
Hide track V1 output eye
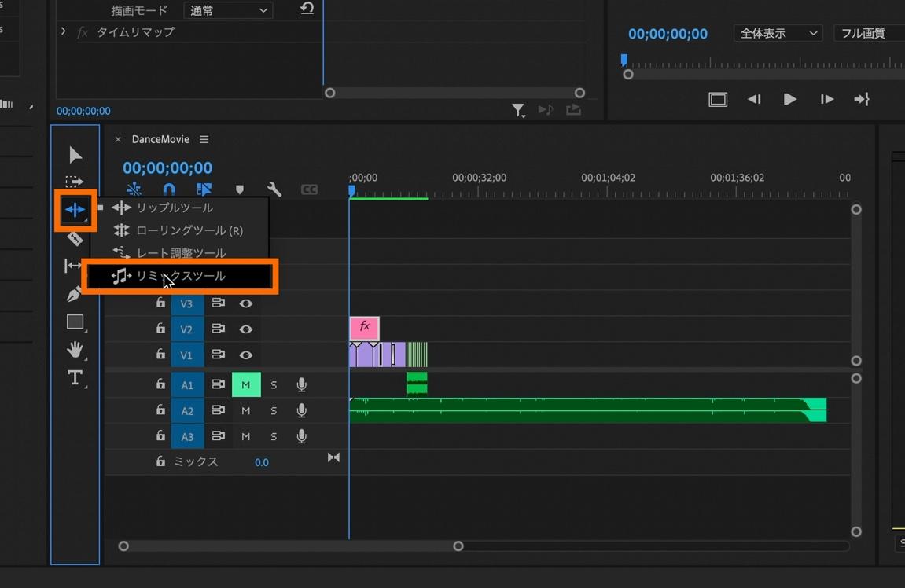(x=246, y=355)
